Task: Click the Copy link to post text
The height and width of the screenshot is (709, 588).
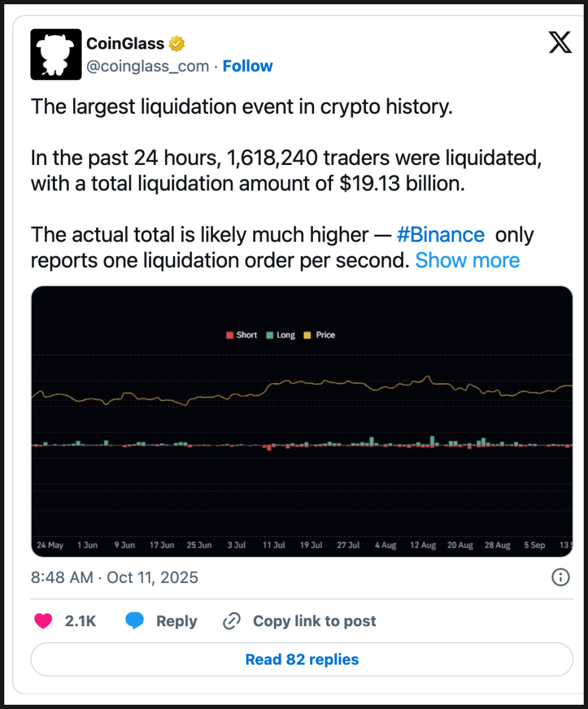Action: coord(314,621)
